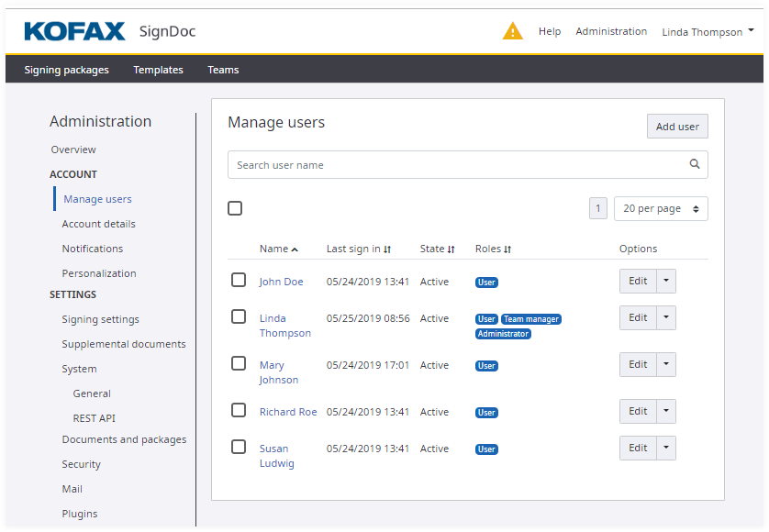Check the box beside Richard Roe
Image resolution: width=769 pixels, height=532 pixels.
[239, 410]
